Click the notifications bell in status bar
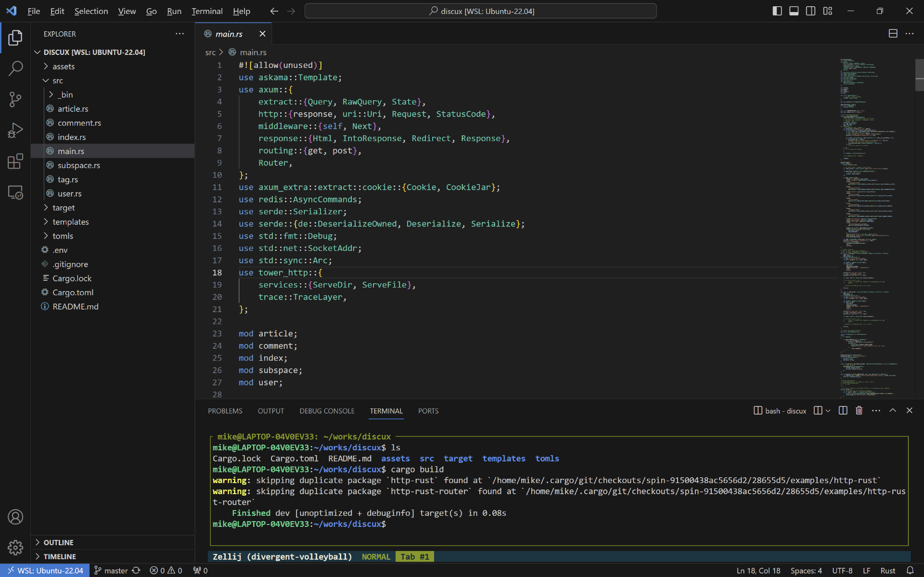Image resolution: width=924 pixels, height=577 pixels. pyautogui.click(x=910, y=570)
